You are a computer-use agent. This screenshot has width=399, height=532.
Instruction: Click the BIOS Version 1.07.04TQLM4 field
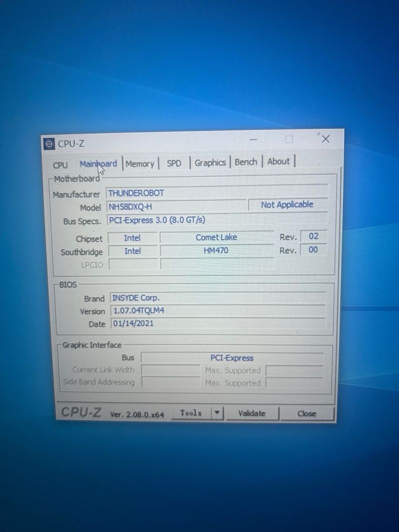(x=217, y=311)
